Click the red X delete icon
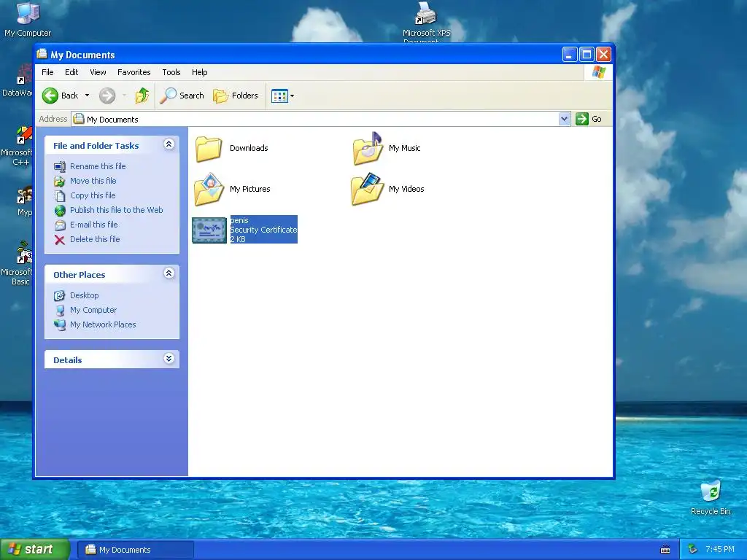 coord(60,240)
